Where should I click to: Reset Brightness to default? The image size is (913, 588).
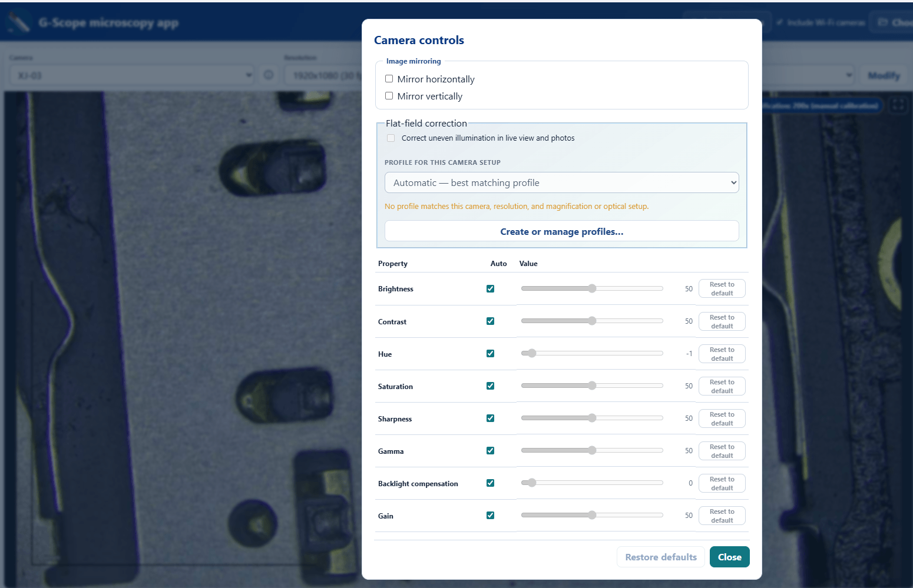click(722, 289)
